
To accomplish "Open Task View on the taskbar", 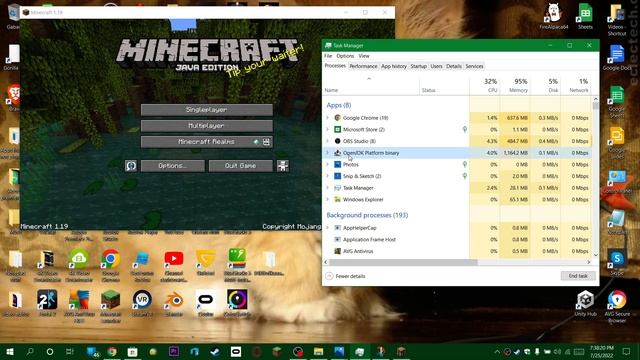I will 70,351.
